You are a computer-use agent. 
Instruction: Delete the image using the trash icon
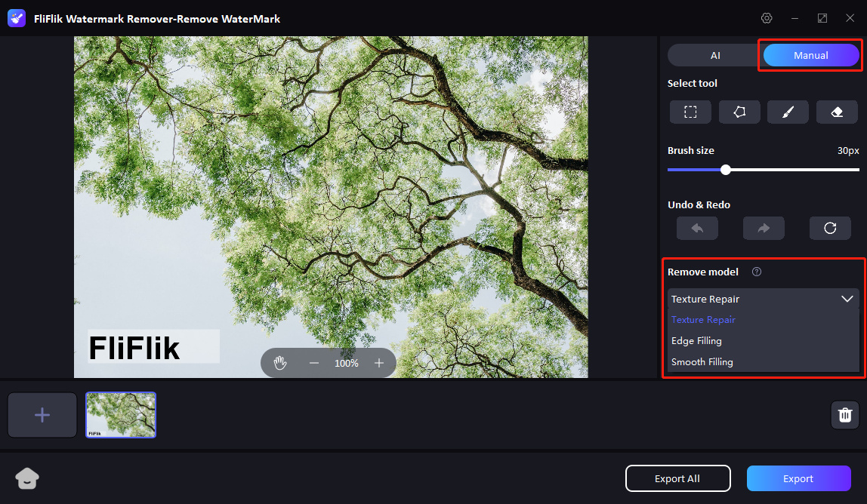coord(844,414)
